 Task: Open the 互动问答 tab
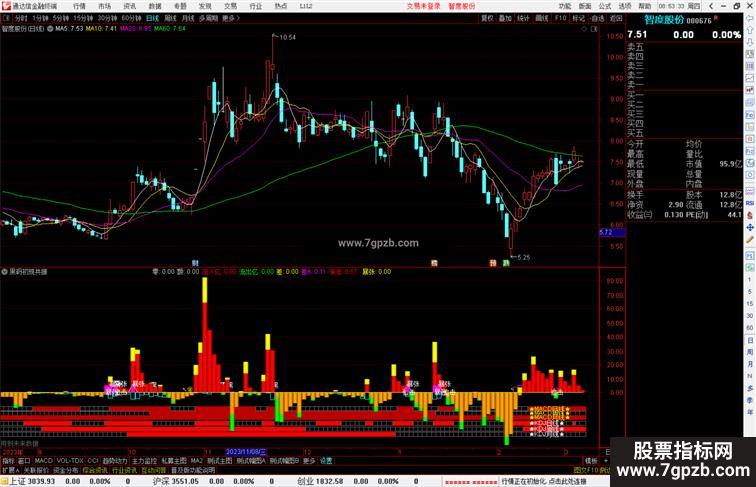tap(154, 470)
